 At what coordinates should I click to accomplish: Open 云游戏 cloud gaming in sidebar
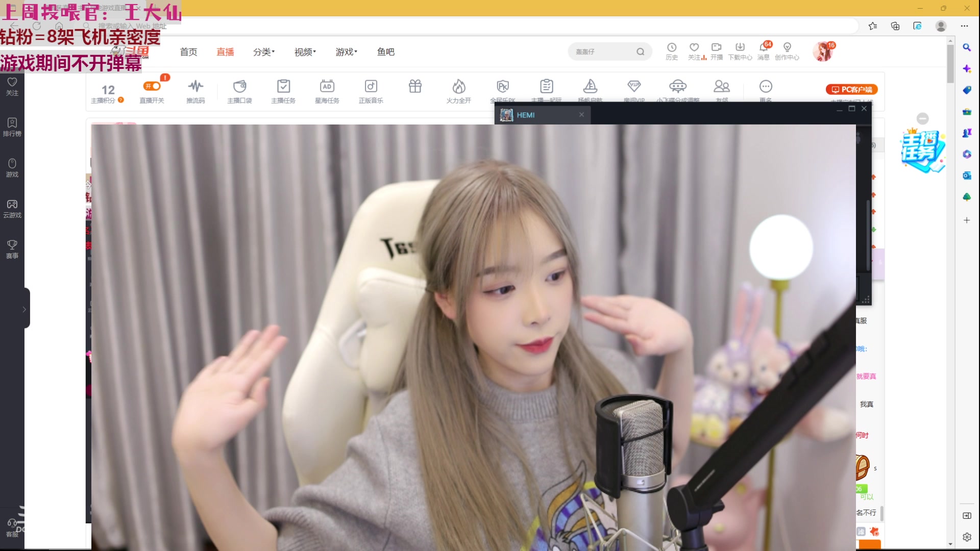coord(12,209)
